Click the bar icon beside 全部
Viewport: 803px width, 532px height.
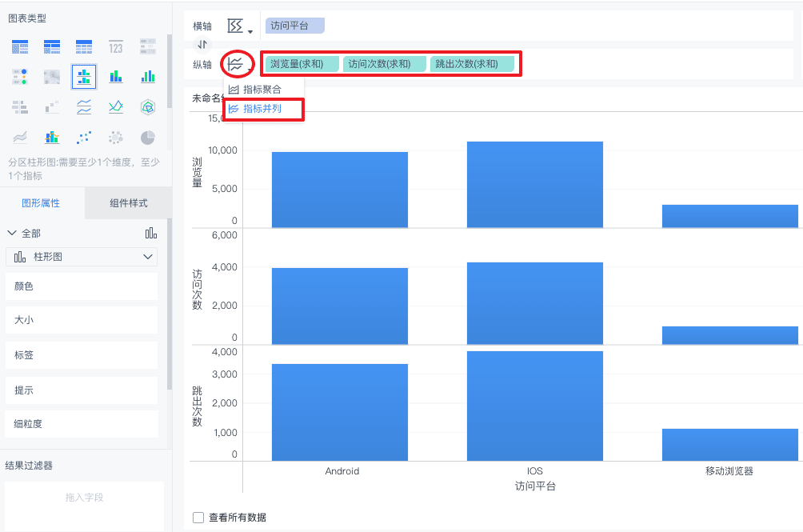point(150,234)
